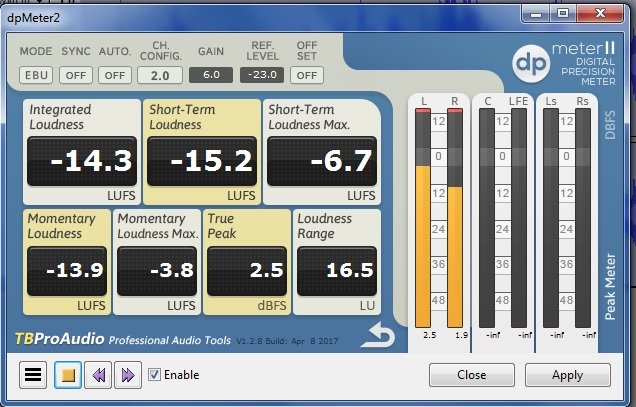Click the purple rewind button

(98, 375)
